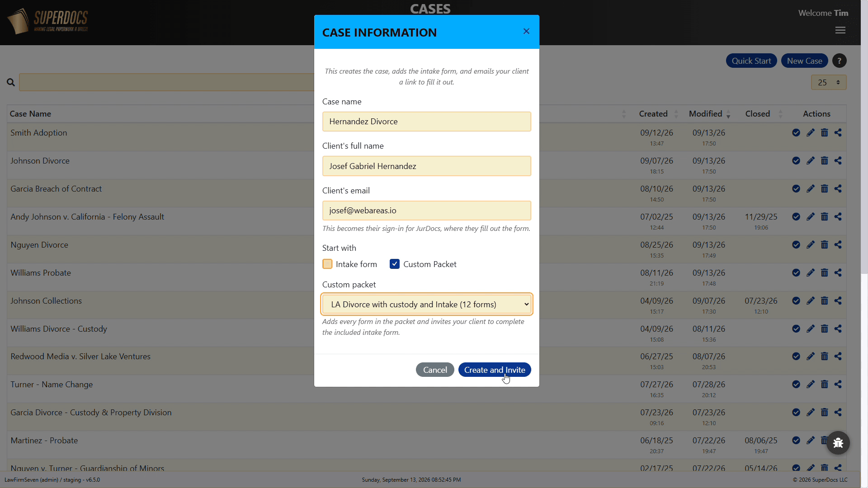Open the Turner - Name Change case
This screenshot has width=868, height=488.
pyautogui.click(x=52, y=385)
